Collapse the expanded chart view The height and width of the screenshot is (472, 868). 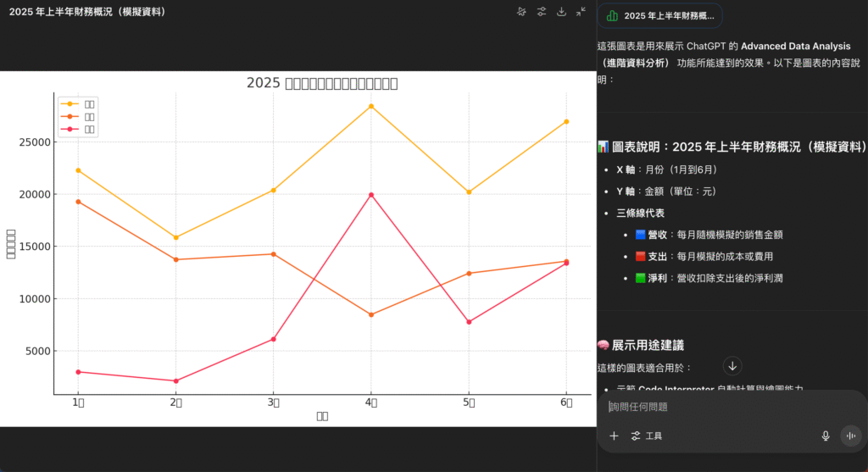tap(581, 12)
